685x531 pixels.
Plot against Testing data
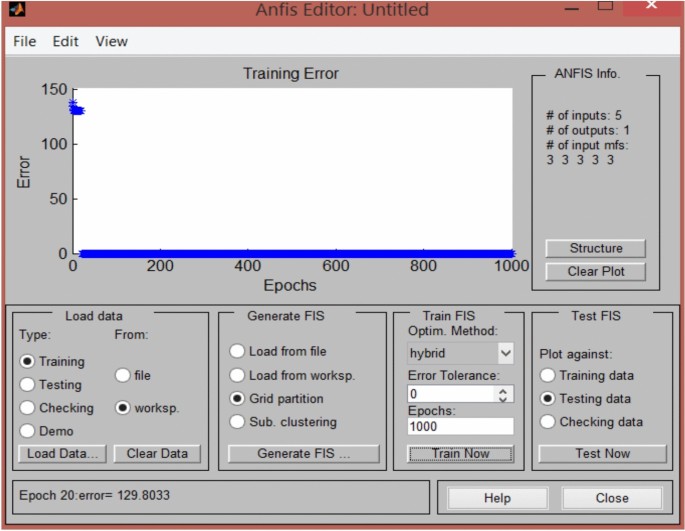pyautogui.click(x=547, y=399)
